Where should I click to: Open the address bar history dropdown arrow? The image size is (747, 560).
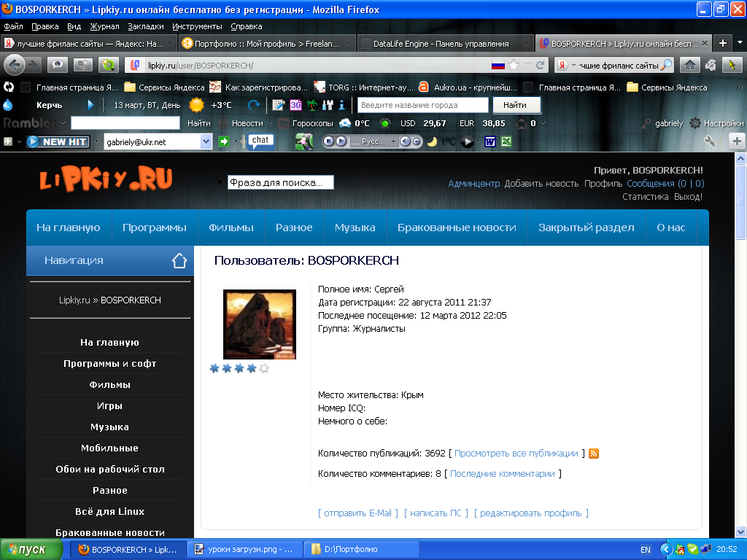coord(527,65)
